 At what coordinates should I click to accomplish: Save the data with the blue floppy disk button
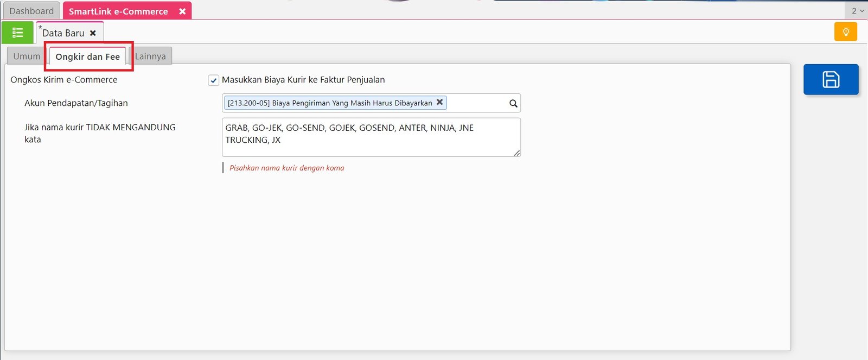[831, 79]
